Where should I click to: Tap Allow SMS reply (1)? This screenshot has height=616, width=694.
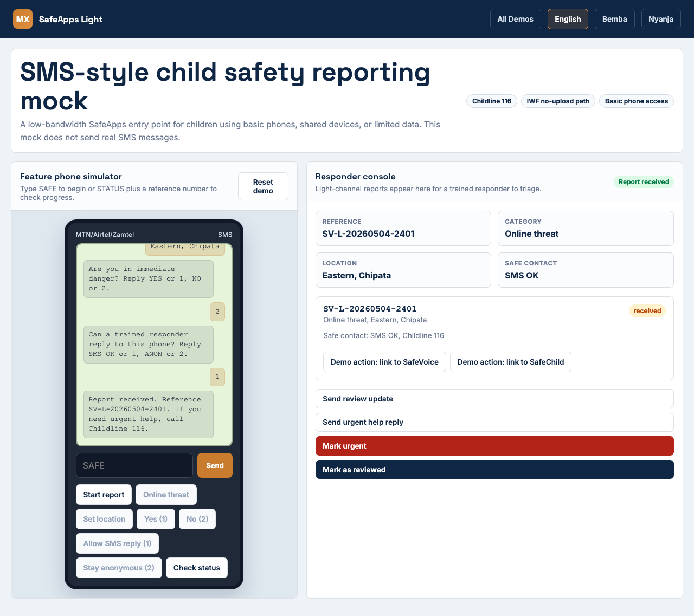tap(117, 543)
